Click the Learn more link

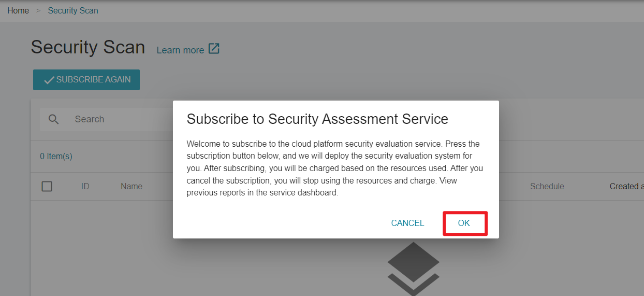point(180,50)
